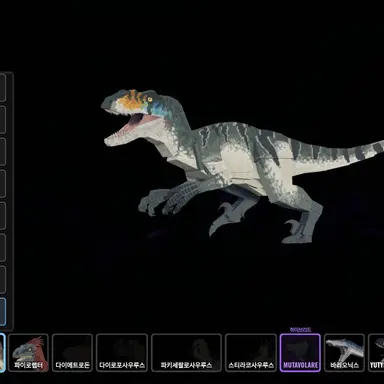Pick the 파키세팔로사우루스 card
Viewport: 384px width, 384px height.
[x=186, y=353]
